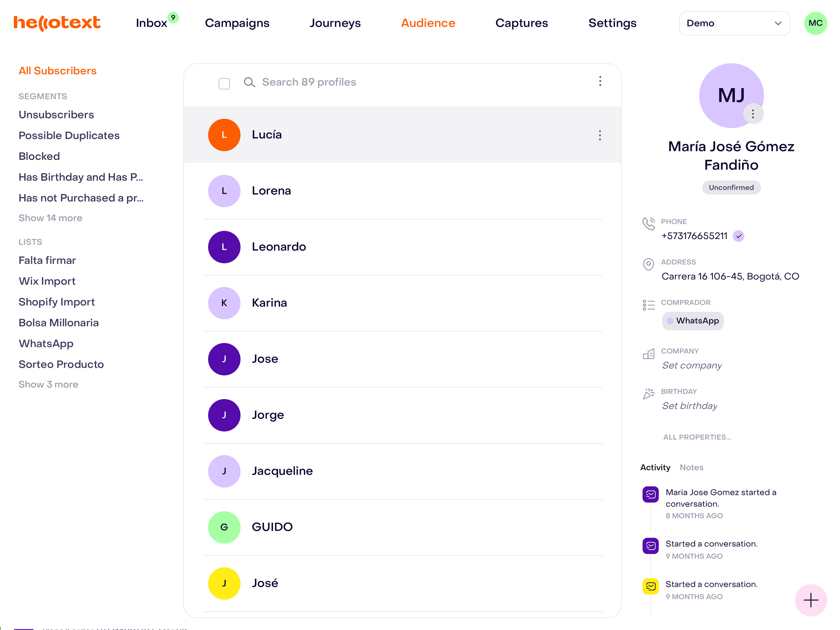
Task: Click the search magnifier icon
Action: tap(249, 82)
